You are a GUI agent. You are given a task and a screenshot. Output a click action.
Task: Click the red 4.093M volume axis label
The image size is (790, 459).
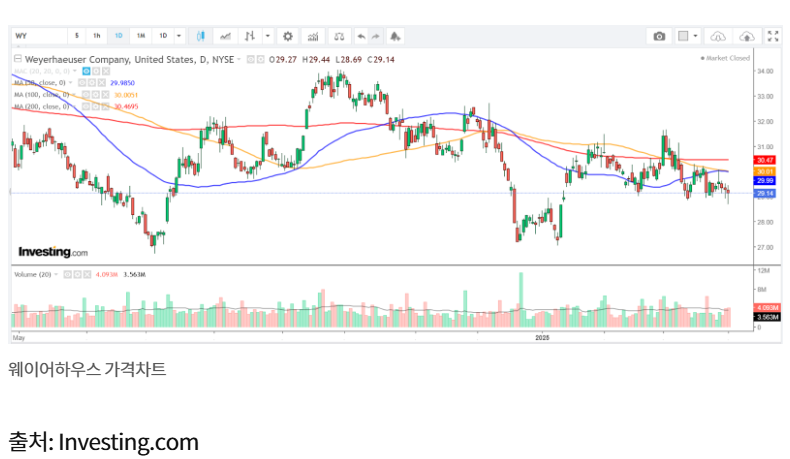[767, 307]
